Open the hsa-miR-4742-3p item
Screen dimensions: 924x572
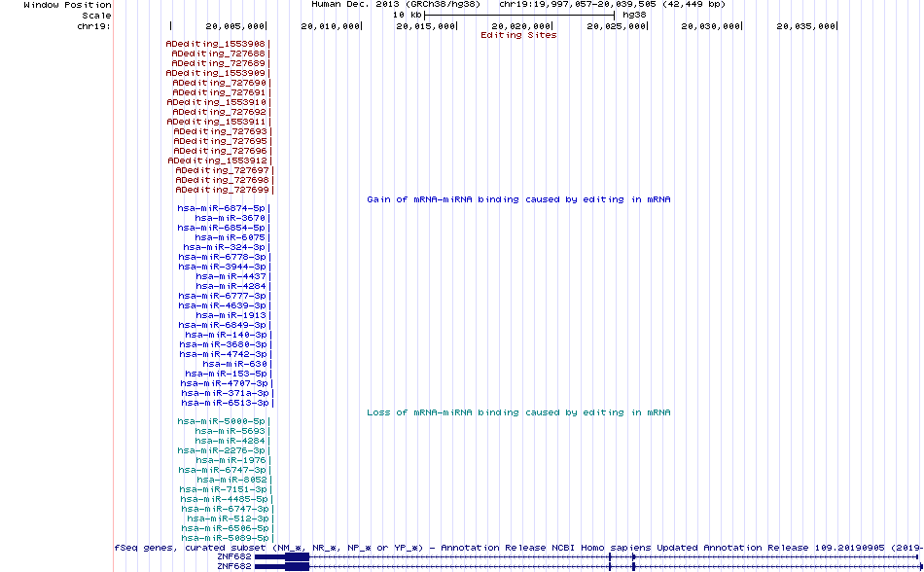point(223,354)
